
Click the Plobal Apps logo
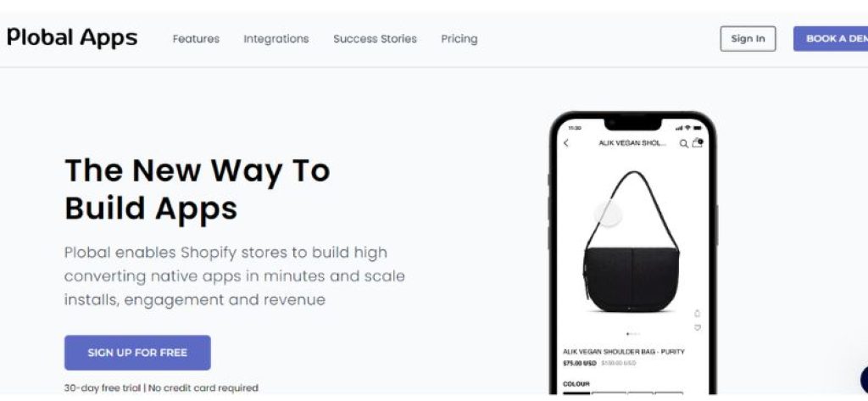pyautogui.click(x=72, y=38)
